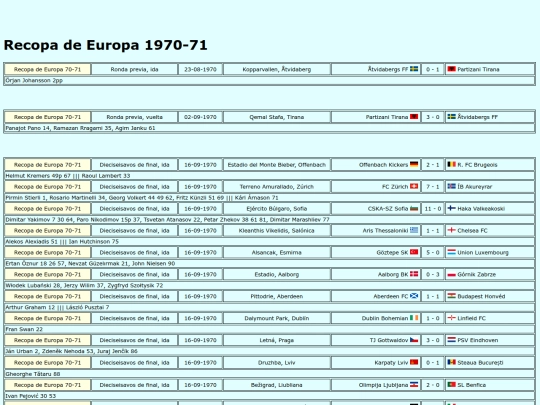This screenshot has height=405, width=540.
Task: Click Finnish flag next to Haka Valkeakoski
Action: coord(451,208)
